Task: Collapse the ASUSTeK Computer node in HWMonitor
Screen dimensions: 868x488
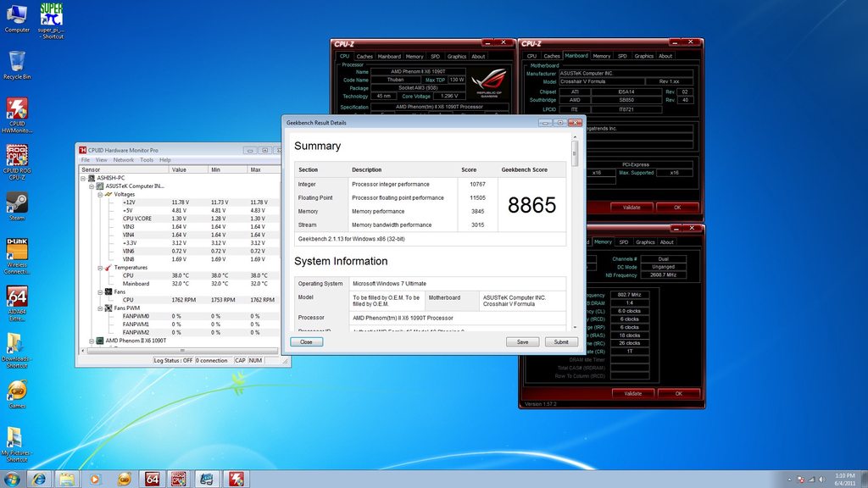Action: 92,186
